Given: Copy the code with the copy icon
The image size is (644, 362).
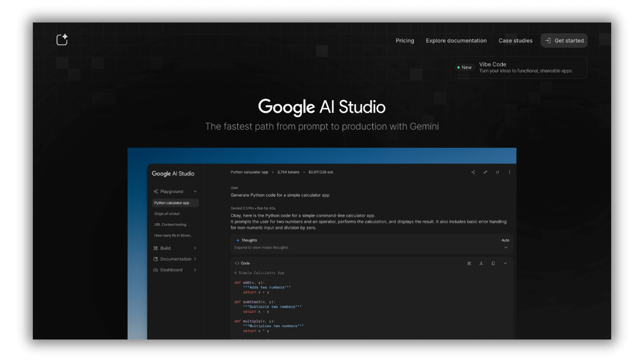Looking at the screenshot, I should tap(493, 263).
